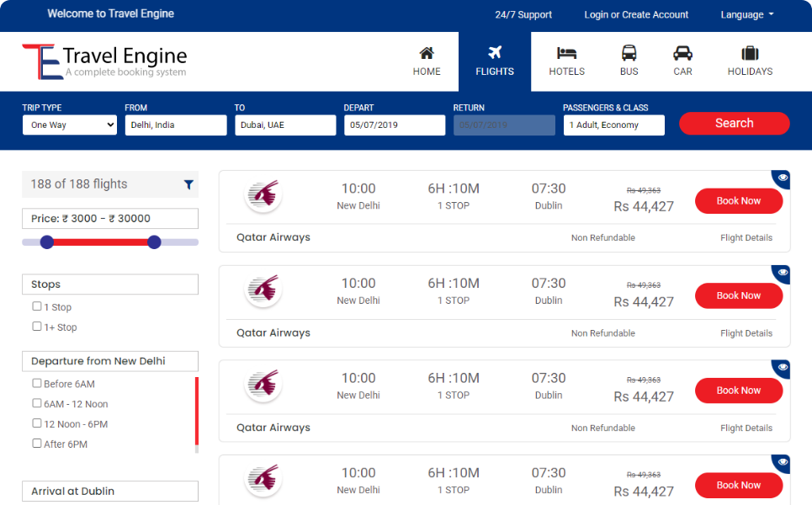Image resolution: width=812 pixels, height=505 pixels.
Task: Open the Trip Type dropdown
Action: 70,125
